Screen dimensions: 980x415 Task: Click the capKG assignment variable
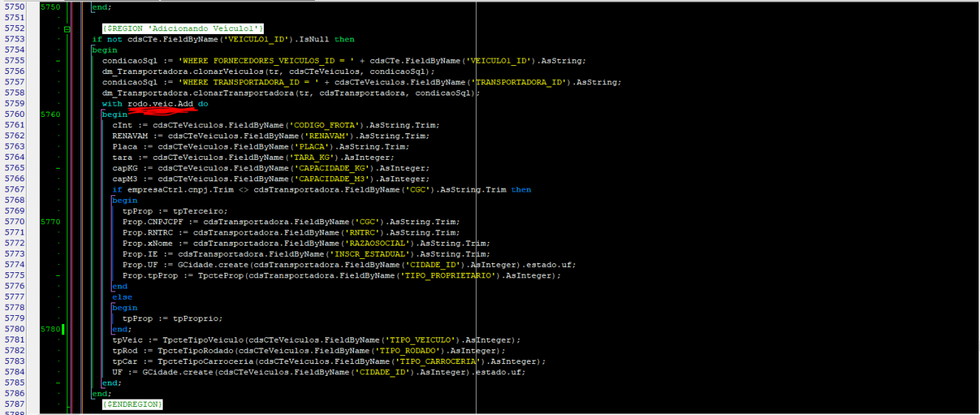pyautogui.click(x=125, y=168)
